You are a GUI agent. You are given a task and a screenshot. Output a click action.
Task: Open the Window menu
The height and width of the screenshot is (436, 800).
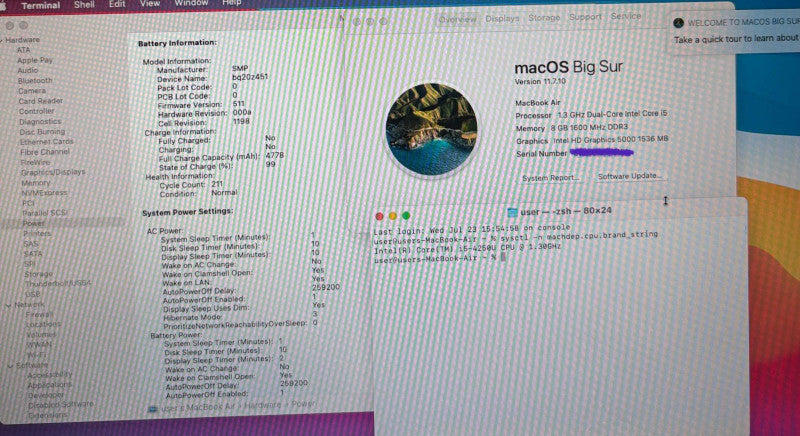tap(191, 3)
